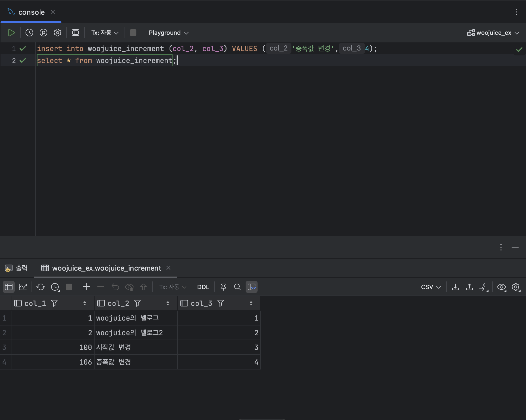Click line 2 green checkmark in gutter
The width and height of the screenshot is (526, 420).
click(23, 60)
